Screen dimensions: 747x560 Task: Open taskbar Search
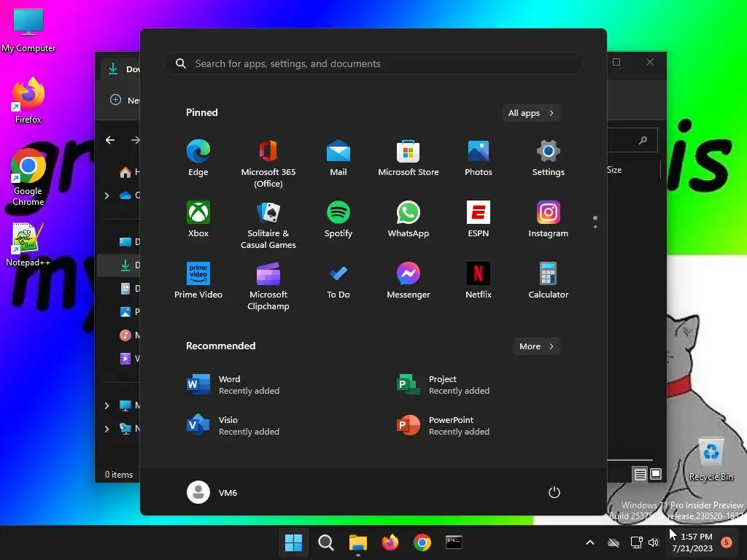326,542
